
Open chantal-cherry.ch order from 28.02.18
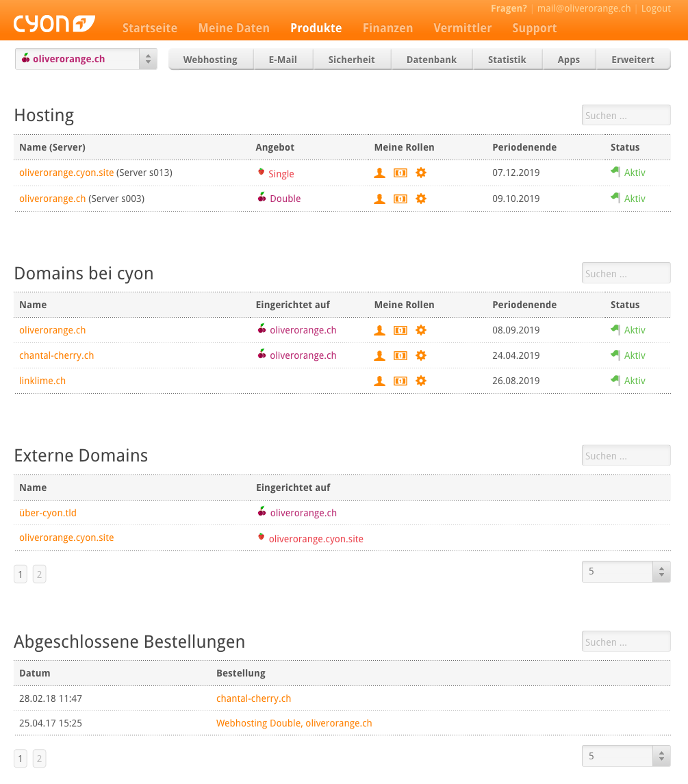pos(253,698)
